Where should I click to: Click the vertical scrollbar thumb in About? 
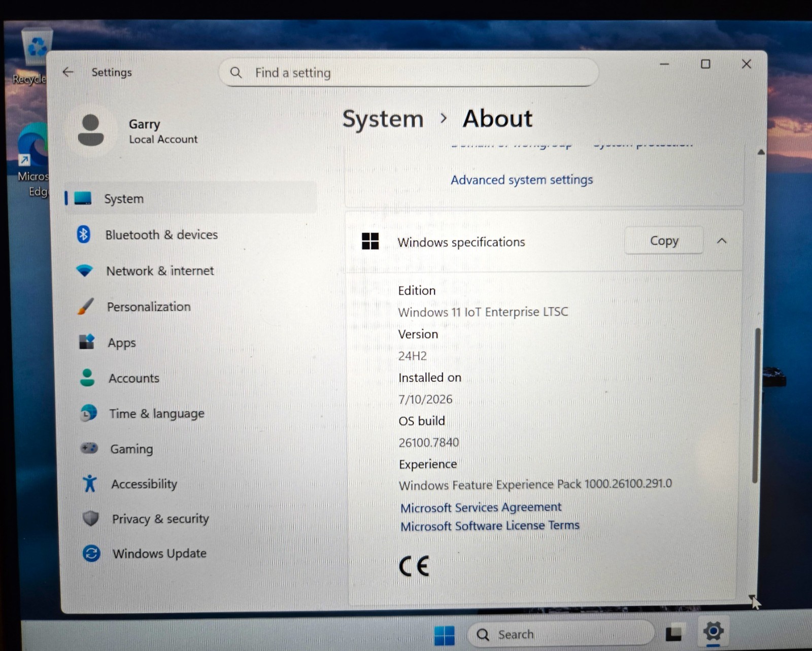[756, 405]
